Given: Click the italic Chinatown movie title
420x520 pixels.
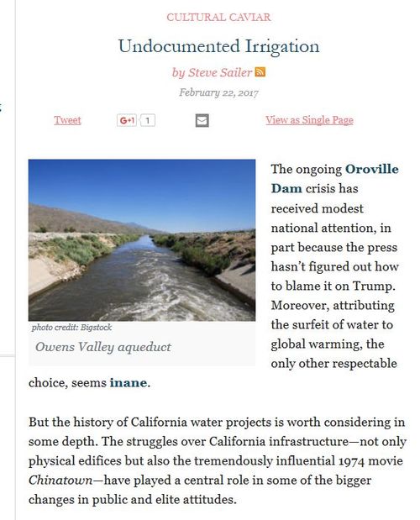Looking at the screenshot, I should tap(60, 480).
